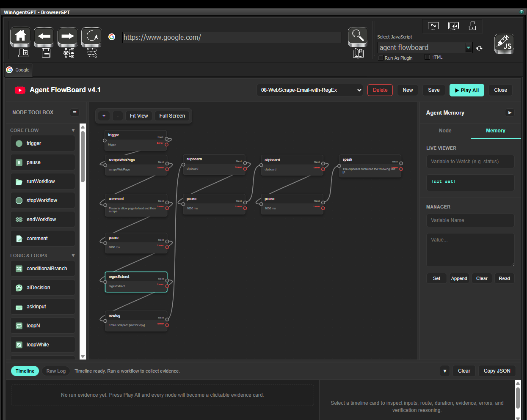
Task: Zoom in the canvas with plus button
Action: tap(104, 116)
